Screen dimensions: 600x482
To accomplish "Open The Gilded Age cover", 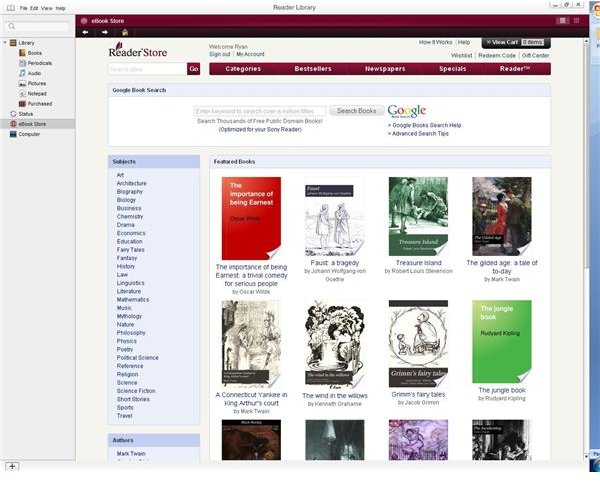I will pyautogui.click(x=502, y=217).
